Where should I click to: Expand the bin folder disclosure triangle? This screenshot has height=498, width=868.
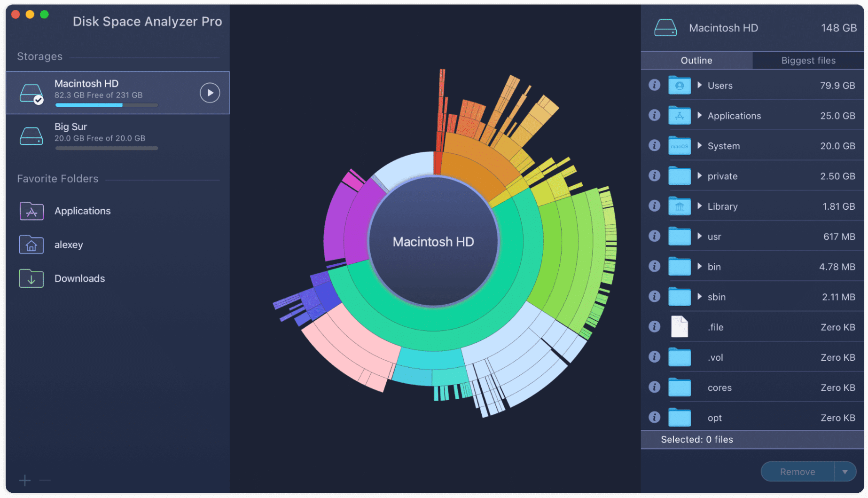click(700, 266)
